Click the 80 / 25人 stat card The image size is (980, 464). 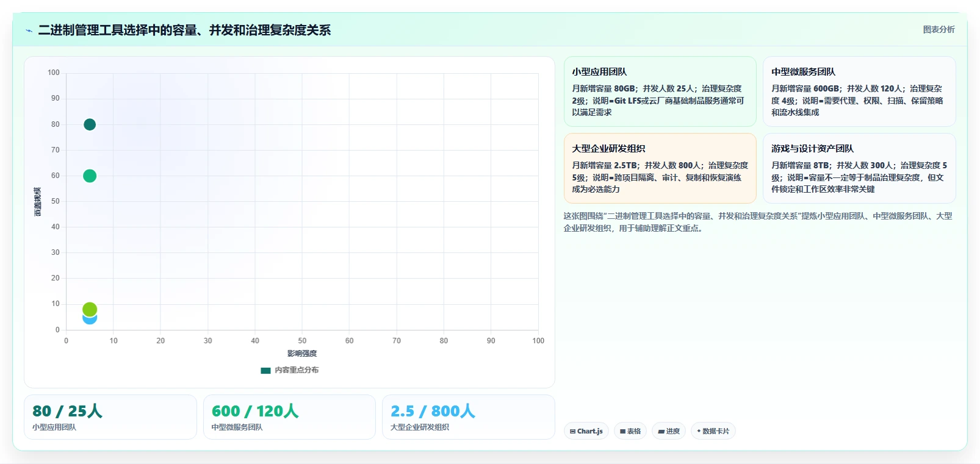110,417
